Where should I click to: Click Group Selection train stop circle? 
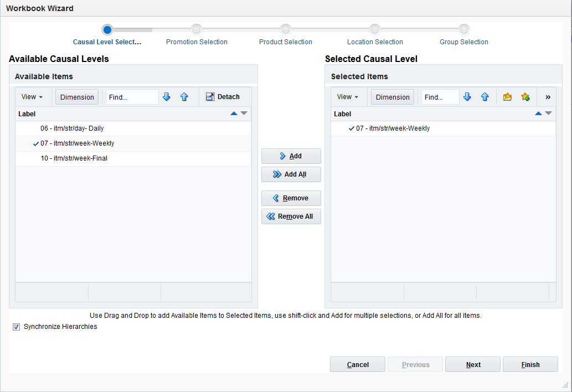pos(464,29)
